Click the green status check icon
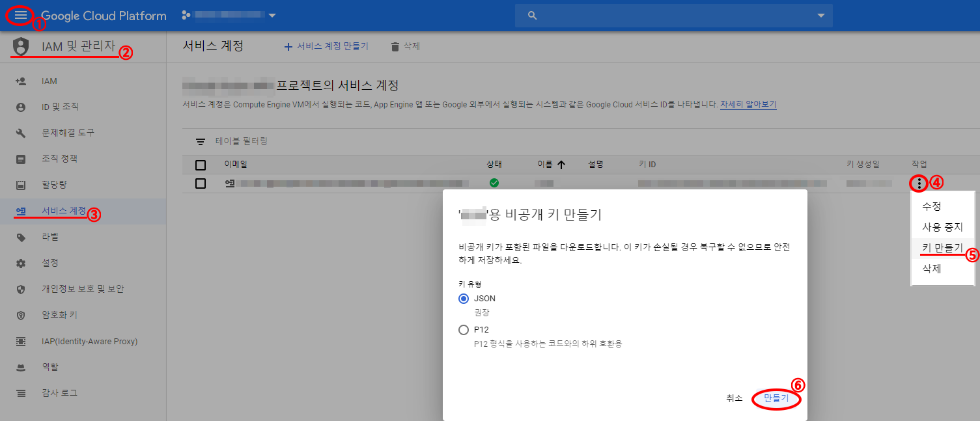This screenshot has width=980, height=421. 494,183
